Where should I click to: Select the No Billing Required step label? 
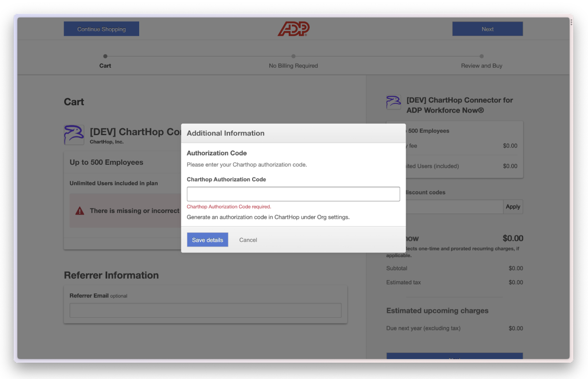tap(293, 66)
